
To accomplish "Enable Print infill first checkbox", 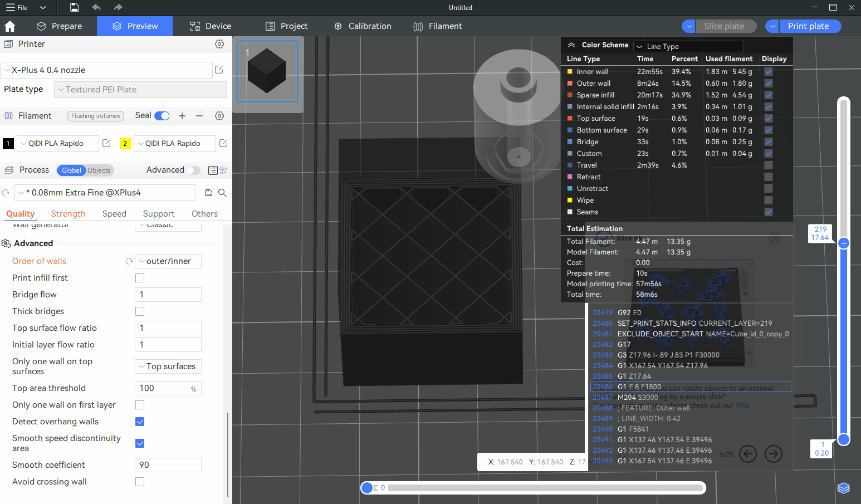I will click(x=140, y=278).
